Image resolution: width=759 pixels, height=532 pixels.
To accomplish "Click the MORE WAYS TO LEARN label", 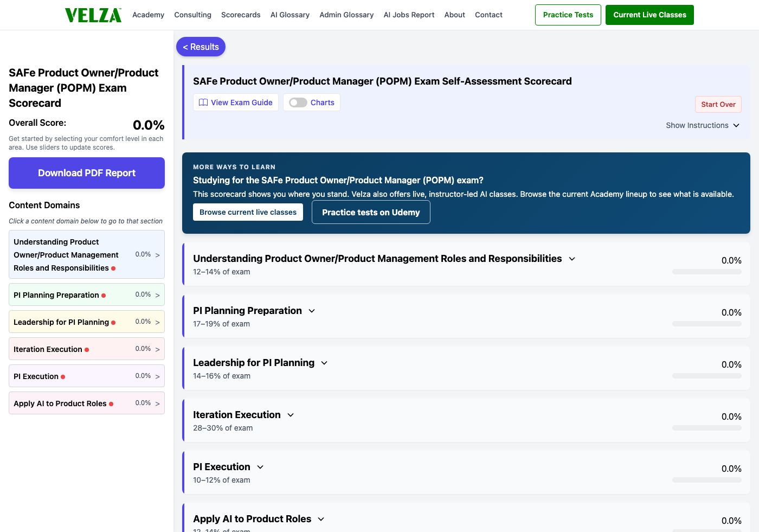I will point(234,167).
